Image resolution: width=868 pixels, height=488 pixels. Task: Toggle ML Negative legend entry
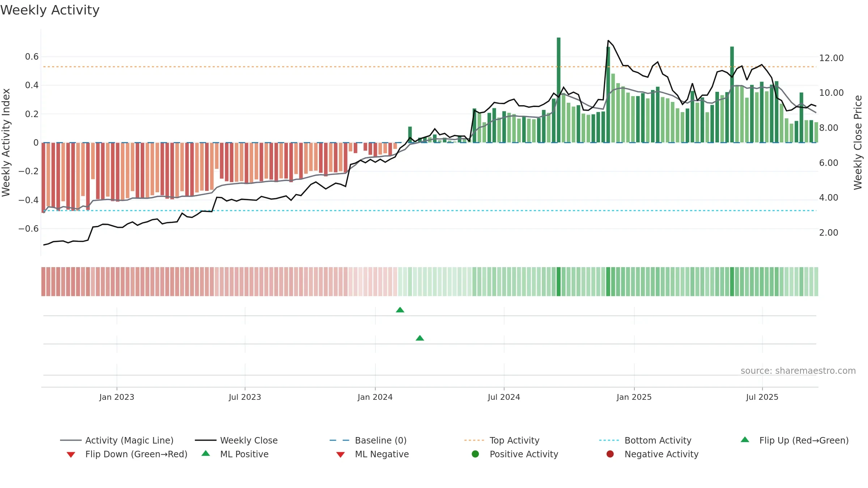[x=373, y=454]
